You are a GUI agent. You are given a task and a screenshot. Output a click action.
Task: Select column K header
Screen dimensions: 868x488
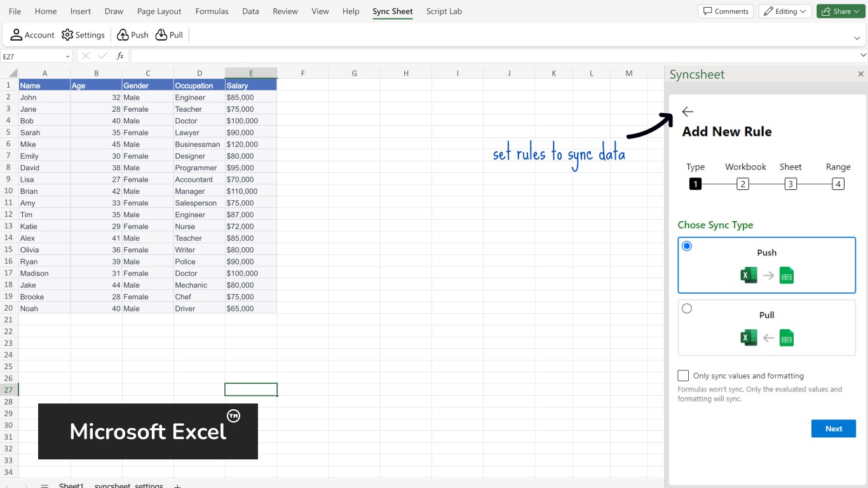554,73
